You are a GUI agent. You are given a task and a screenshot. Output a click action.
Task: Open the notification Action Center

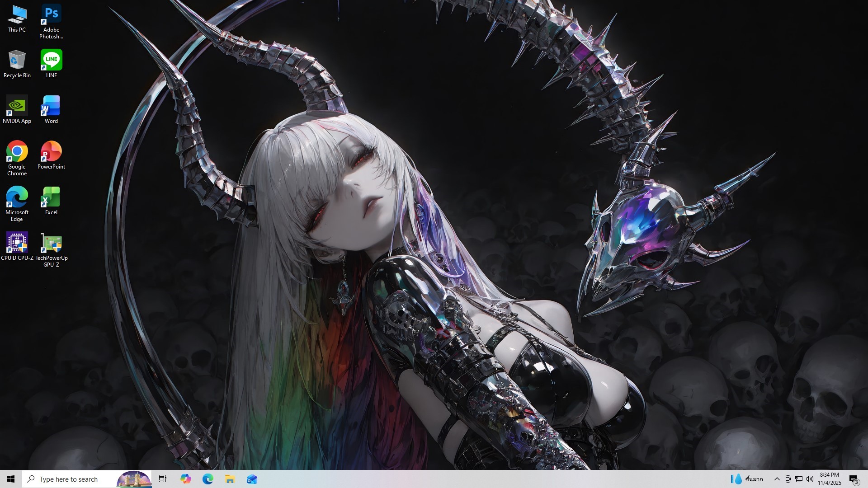click(x=854, y=479)
